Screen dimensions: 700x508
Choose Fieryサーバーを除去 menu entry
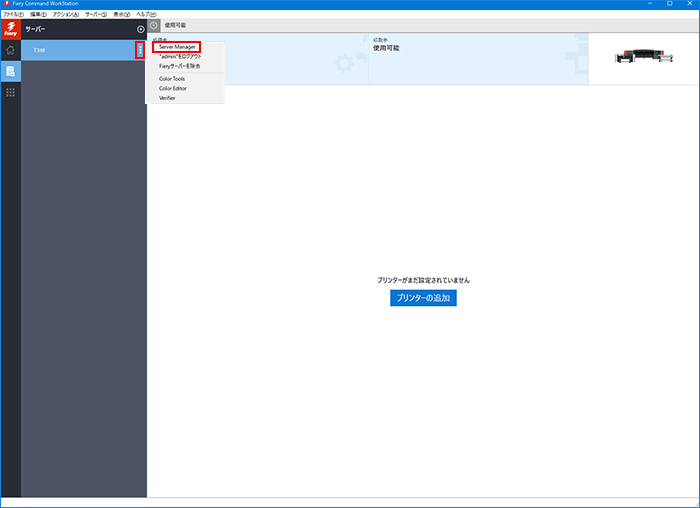[179, 66]
